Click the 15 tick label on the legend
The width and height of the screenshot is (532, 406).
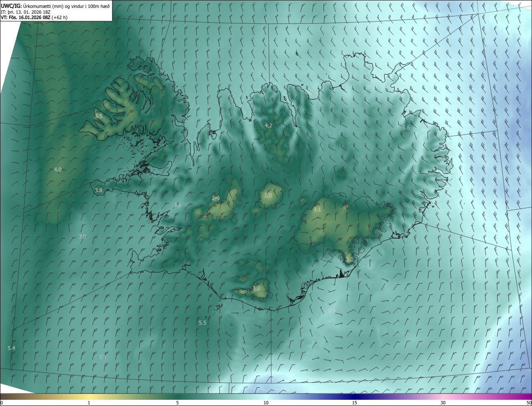coord(355,403)
